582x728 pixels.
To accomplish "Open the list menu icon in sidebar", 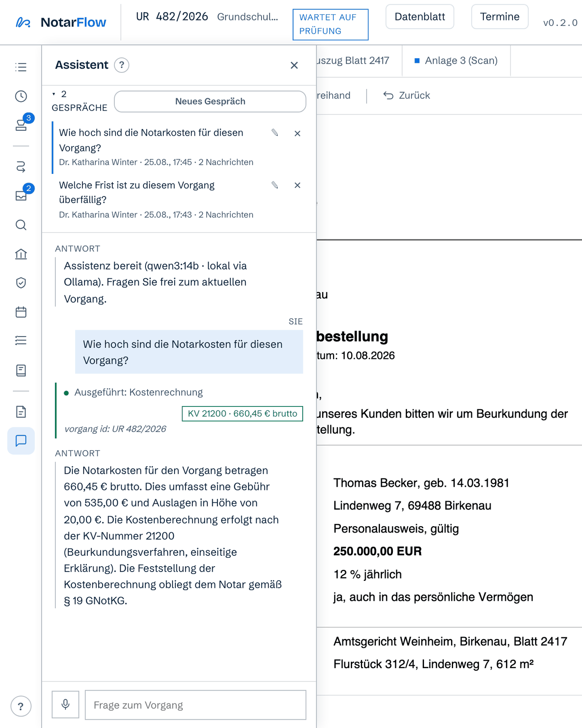I will coord(21,67).
